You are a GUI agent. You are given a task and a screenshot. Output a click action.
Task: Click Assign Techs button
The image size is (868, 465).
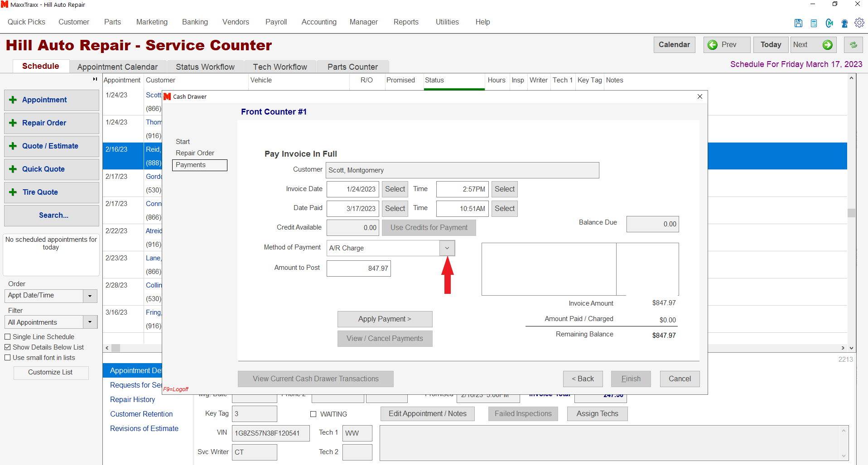pos(597,414)
